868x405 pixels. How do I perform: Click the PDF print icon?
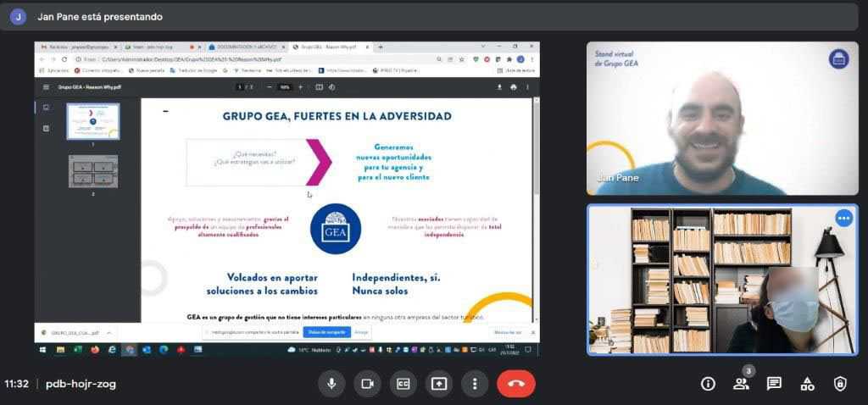[x=514, y=86]
